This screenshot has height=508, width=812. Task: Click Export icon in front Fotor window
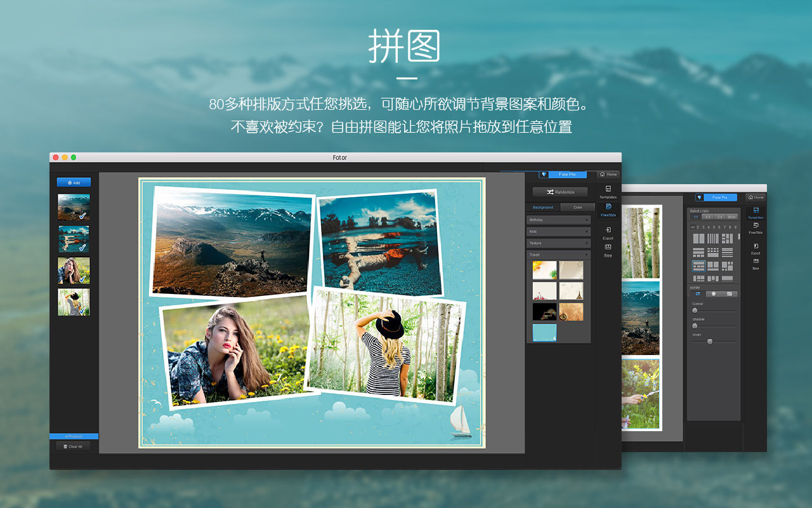[x=608, y=233]
